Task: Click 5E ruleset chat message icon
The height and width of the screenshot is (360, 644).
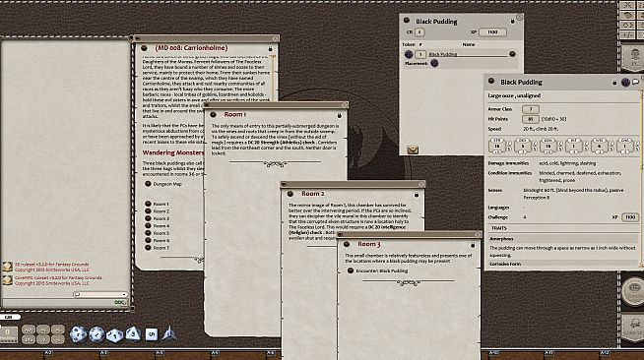Action: coord(8,267)
